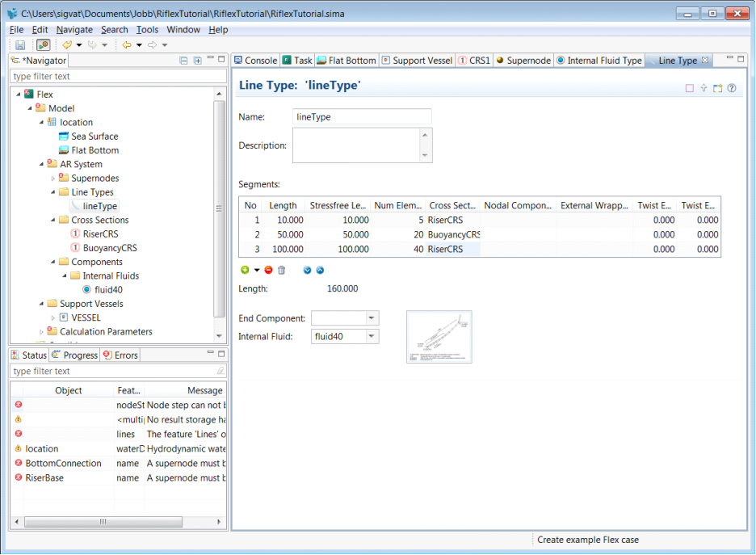Click the yellow back arrow toolbar icon
This screenshot has width=756, height=555.
tap(127, 45)
